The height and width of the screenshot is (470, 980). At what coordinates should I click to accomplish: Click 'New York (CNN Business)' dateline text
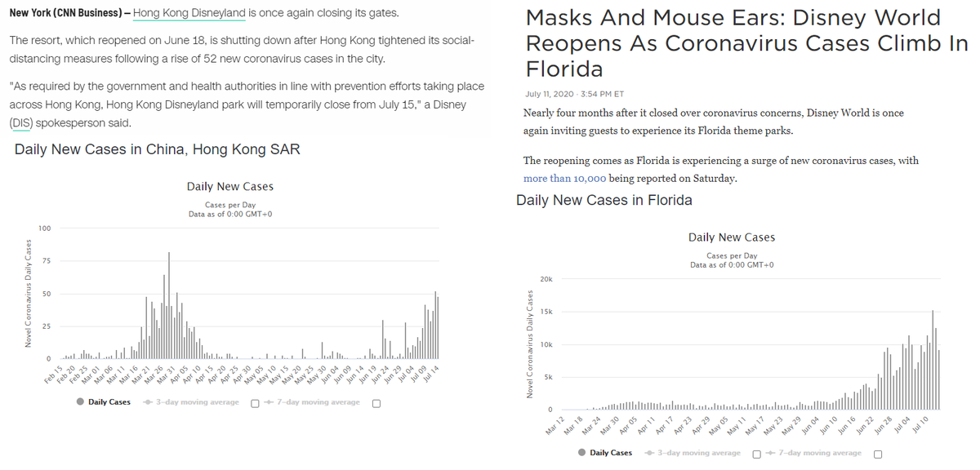(65, 14)
